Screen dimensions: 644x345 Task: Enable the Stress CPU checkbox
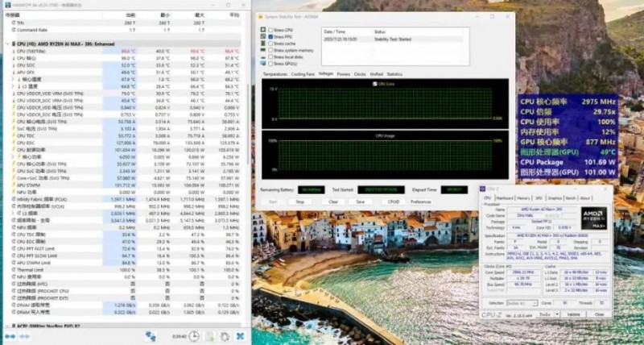pyautogui.click(x=270, y=30)
